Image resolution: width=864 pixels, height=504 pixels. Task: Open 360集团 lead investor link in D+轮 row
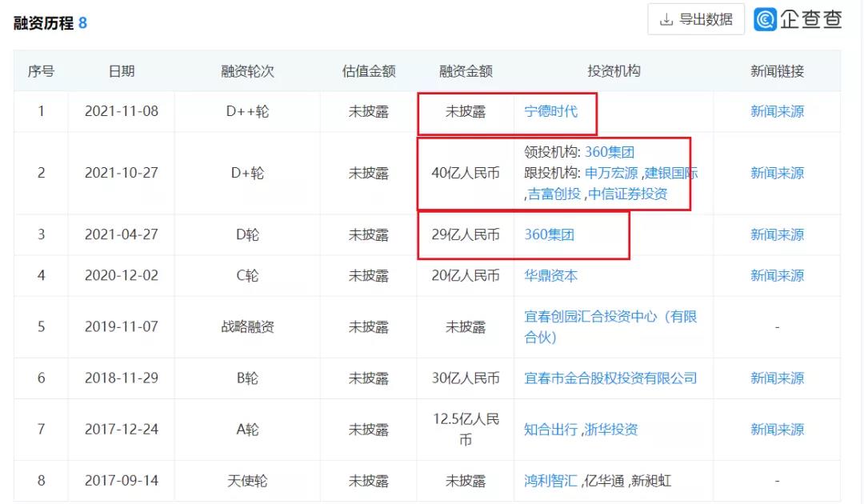click(610, 152)
